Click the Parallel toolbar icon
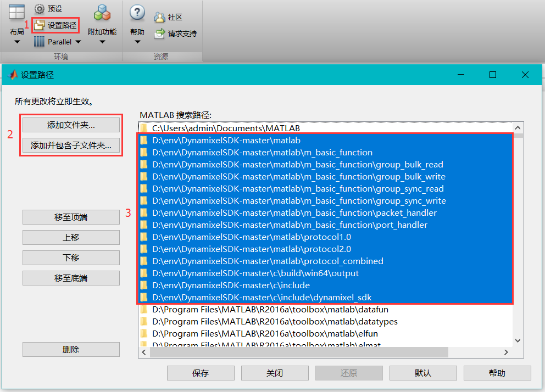 39,42
